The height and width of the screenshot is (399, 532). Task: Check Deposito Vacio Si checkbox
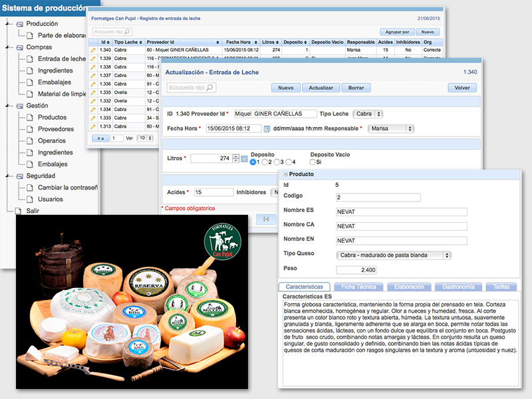tap(313, 162)
